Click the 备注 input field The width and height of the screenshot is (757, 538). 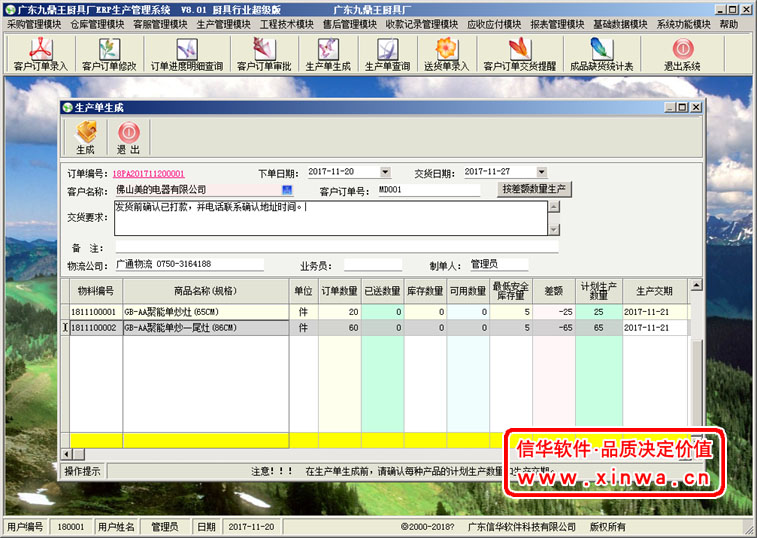(x=335, y=246)
